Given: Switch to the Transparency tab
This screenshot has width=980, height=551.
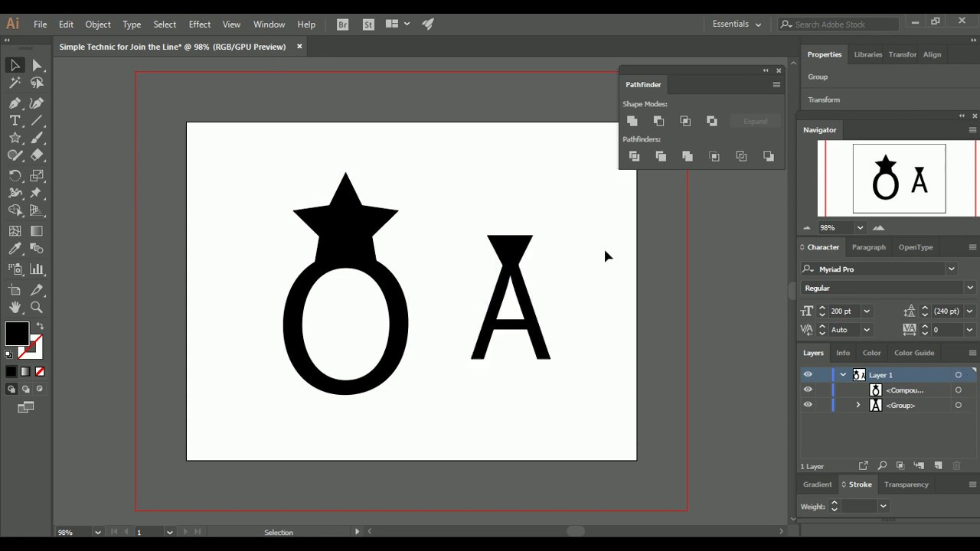Looking at the screenshot, I should (906, 484).
